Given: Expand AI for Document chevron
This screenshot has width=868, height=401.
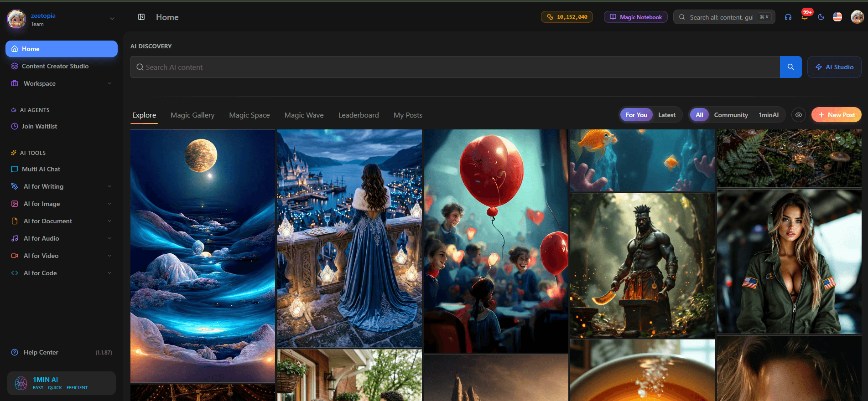Looking at the screenshot, I should pos(109,221).
